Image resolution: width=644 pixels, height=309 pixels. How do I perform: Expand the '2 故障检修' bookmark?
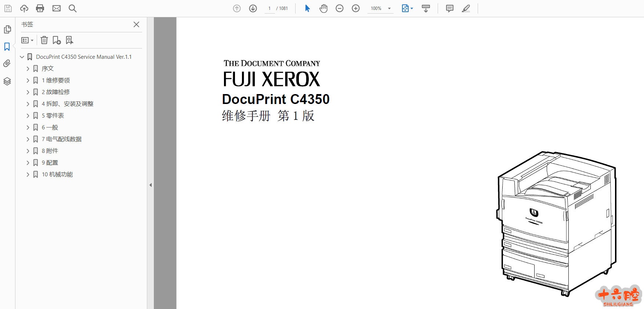[x=28, y=92]
